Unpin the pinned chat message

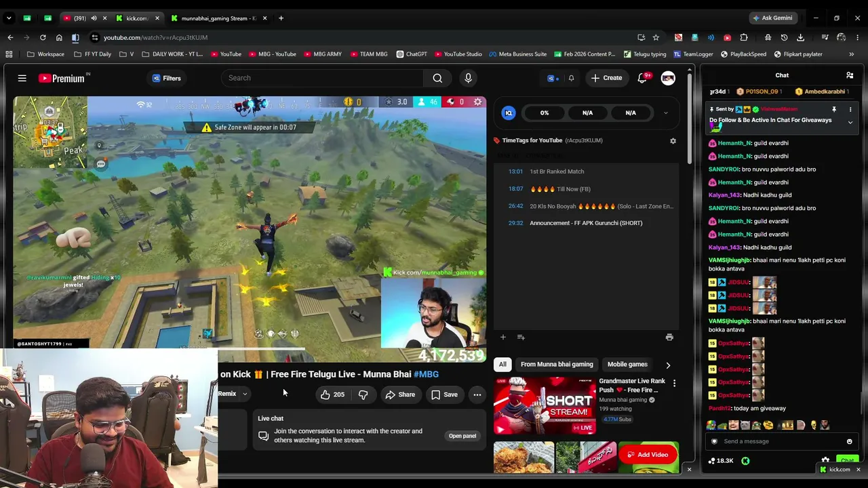[834, 109]
